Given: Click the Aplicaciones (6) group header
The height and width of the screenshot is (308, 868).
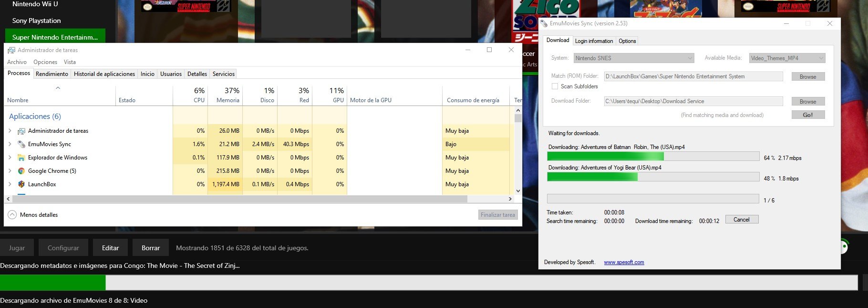Looking at the screenshot, I should [35, 117].
